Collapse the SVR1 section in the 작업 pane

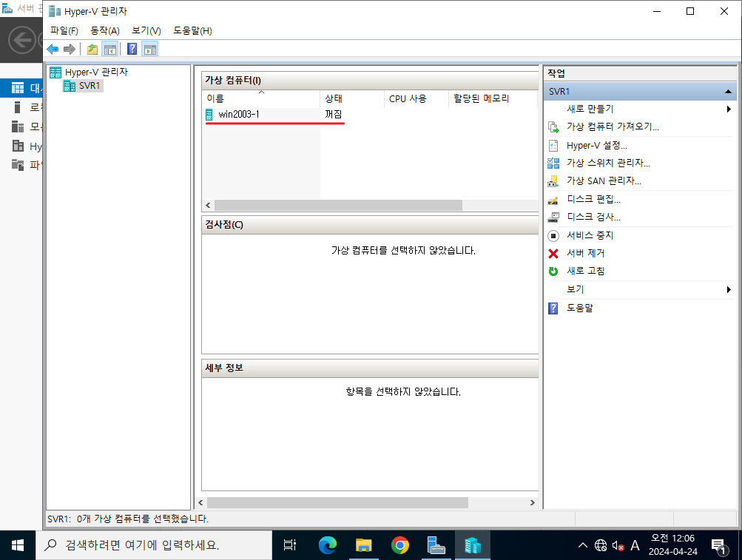pos(728,92)
